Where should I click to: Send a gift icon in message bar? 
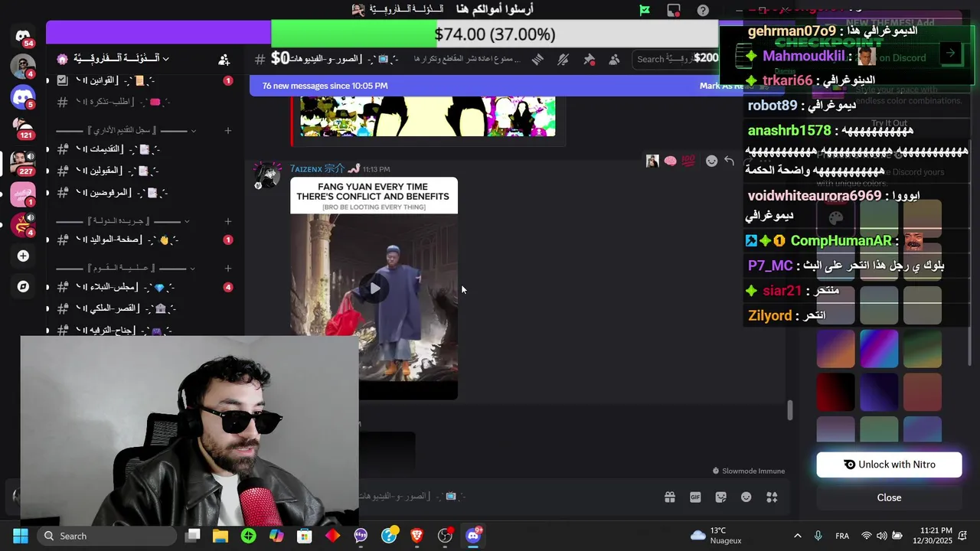[670, 497]
